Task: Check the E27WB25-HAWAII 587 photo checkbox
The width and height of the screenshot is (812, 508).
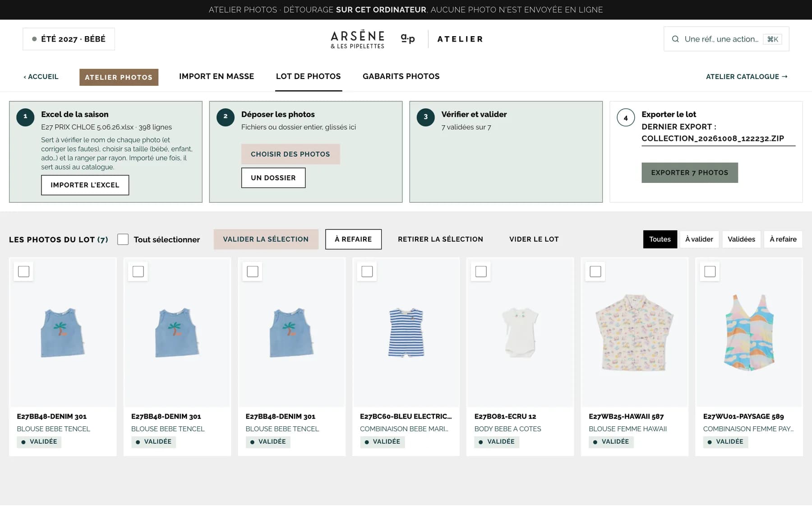Action: [595, 271]
